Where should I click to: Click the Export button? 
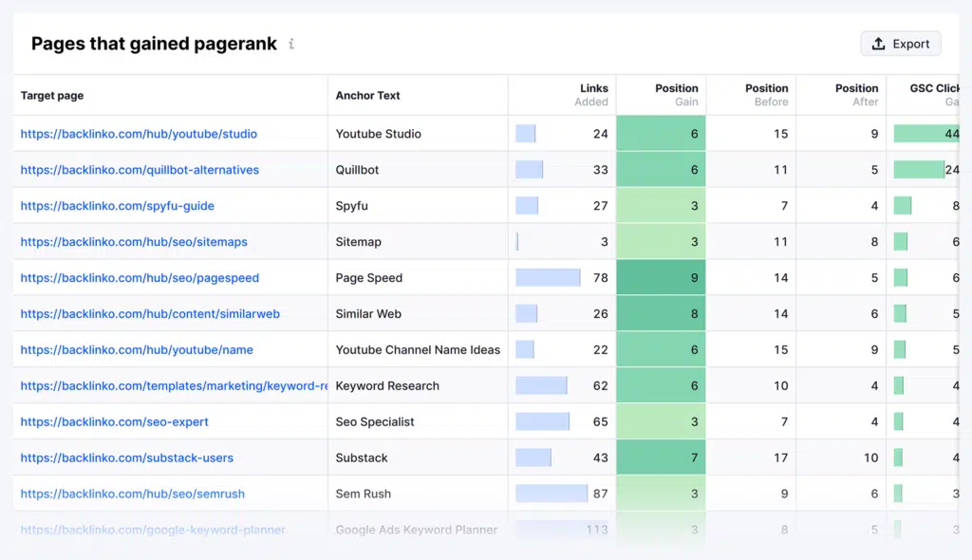click(x=900, y=44)
